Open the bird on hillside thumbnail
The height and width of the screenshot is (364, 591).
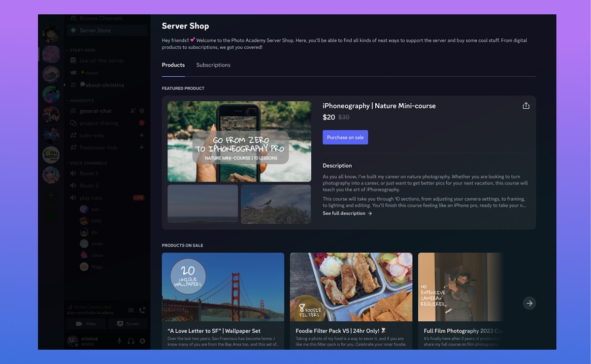coord(276,204)
